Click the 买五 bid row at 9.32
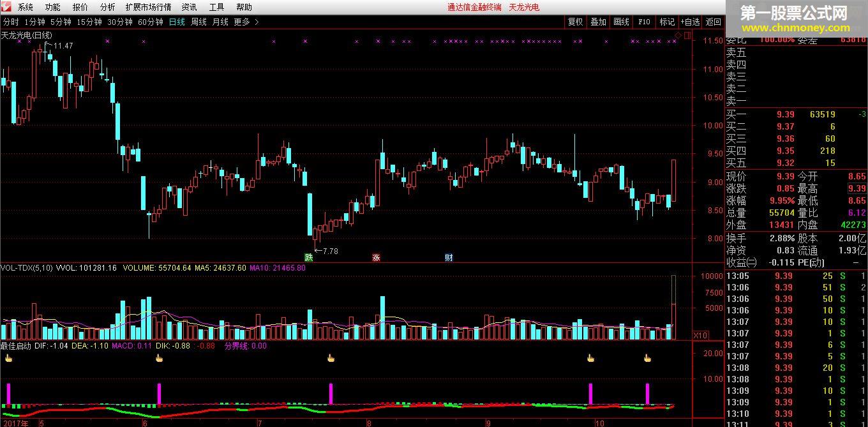Viewport: 868px width, 427px height. click(796, 163)
